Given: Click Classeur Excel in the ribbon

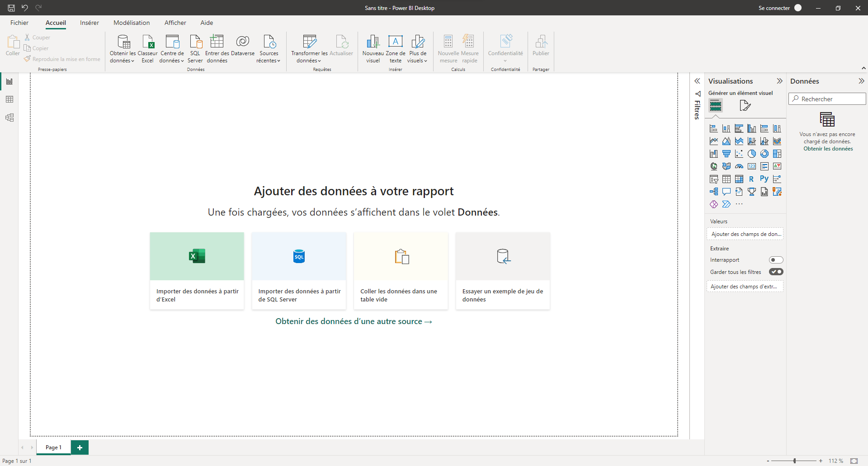Looking at the screenshot, I should tap(147, 49).
